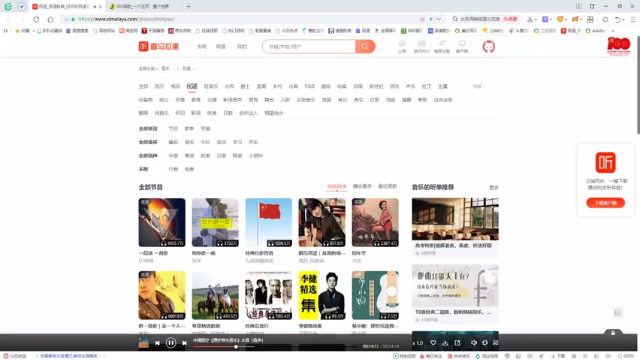This screenshot has height=360, width=640.
Task: Open the 客户端 client download icon
Action: pyautogui.click(x=462, y=47)
